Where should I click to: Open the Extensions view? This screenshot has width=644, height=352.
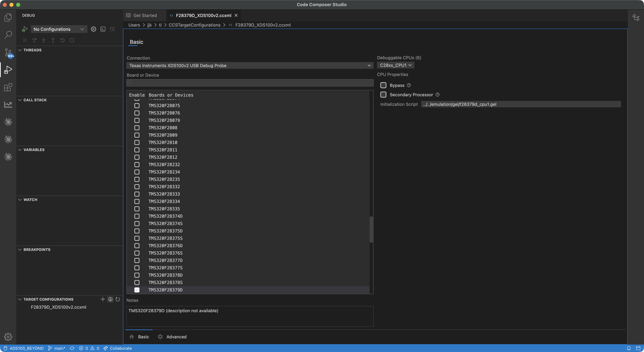pos(8,87)
